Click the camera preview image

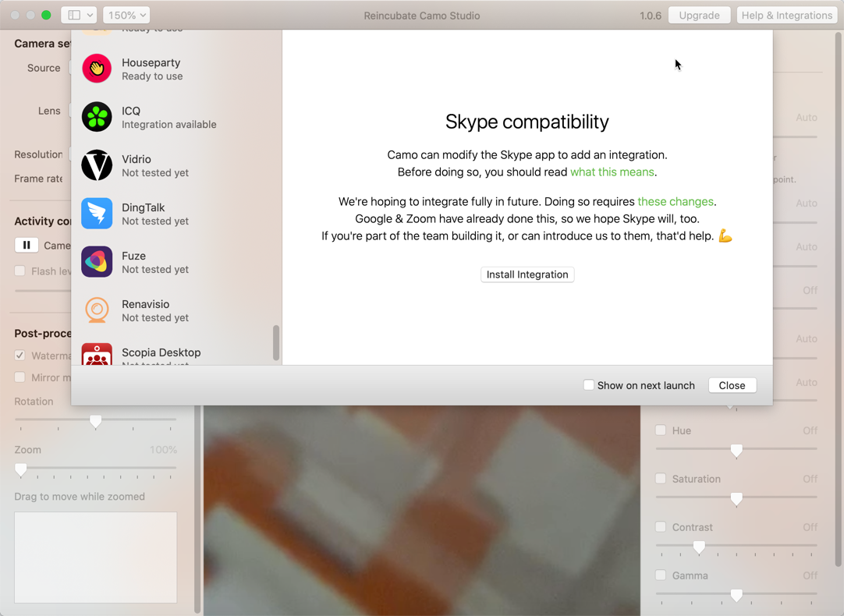pyautogui.click(x=422, y=511)
